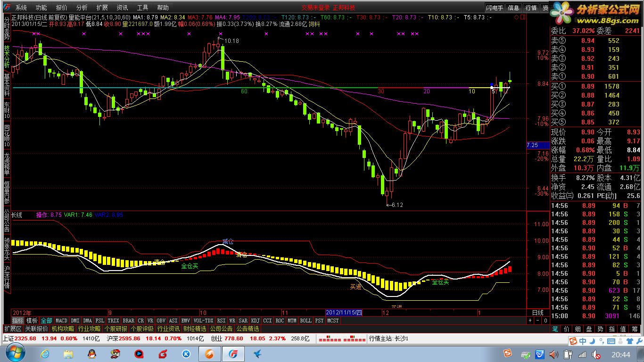Switch to the MCST indicator

[x=333, y=321]
